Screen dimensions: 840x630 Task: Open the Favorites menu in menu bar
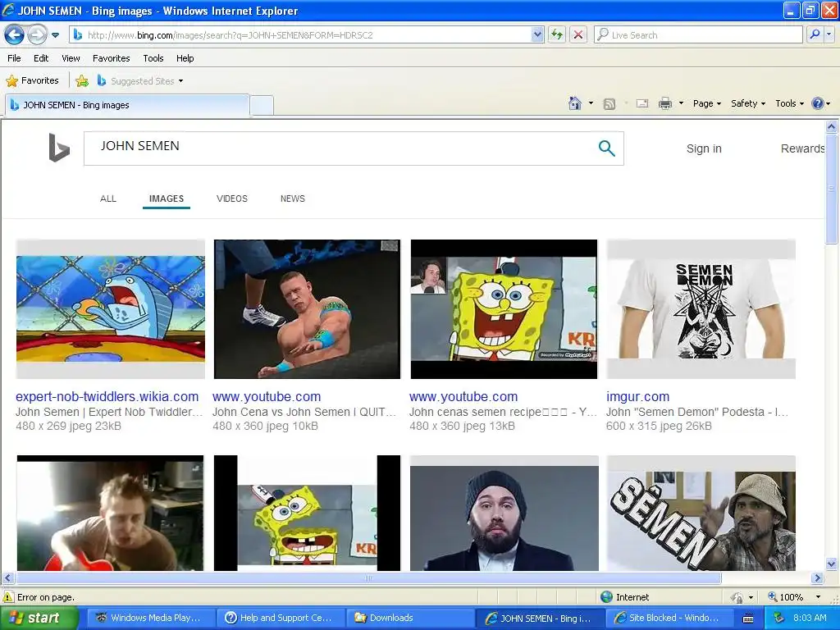[x=111, y=58]
